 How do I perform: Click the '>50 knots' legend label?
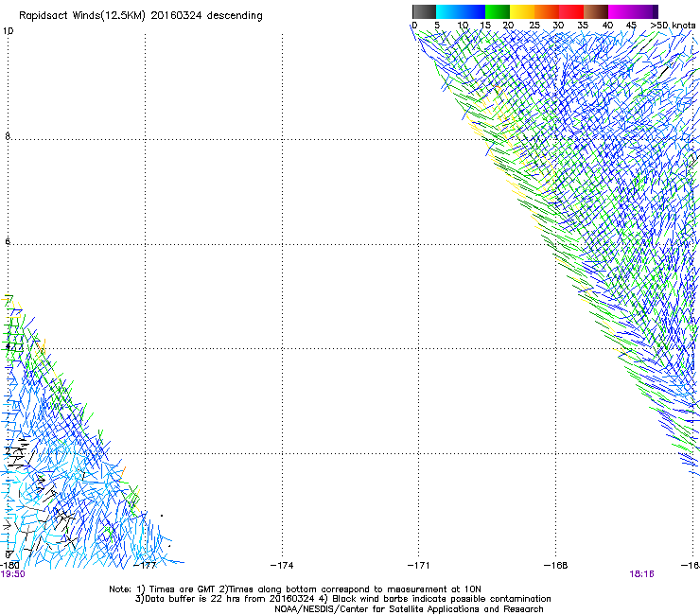coord(673,25)
